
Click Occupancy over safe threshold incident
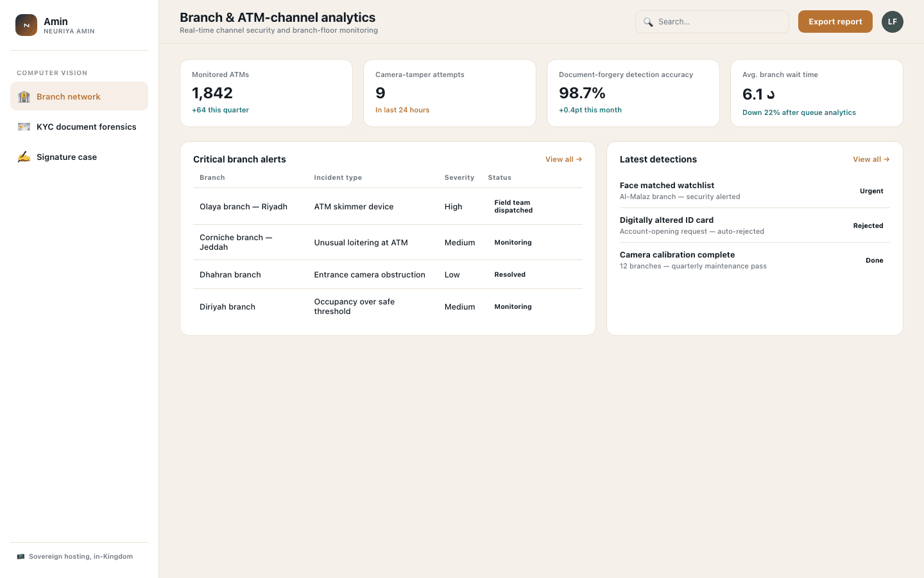[x=354, y=306]
